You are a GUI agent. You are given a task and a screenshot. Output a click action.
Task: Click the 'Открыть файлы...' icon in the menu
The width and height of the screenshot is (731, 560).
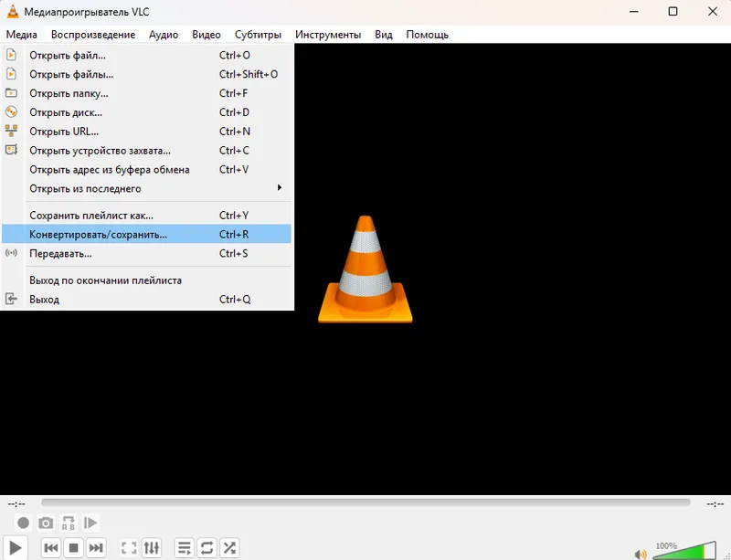(11, 74)
